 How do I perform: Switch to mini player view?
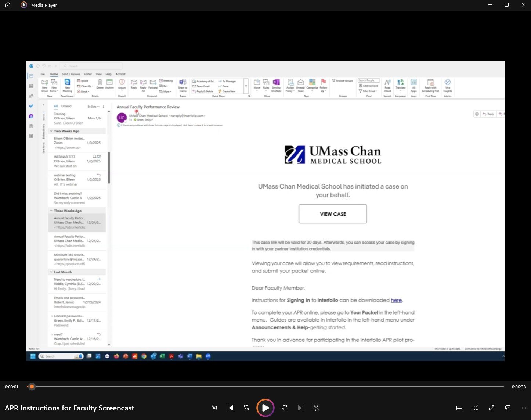[508, 408]
